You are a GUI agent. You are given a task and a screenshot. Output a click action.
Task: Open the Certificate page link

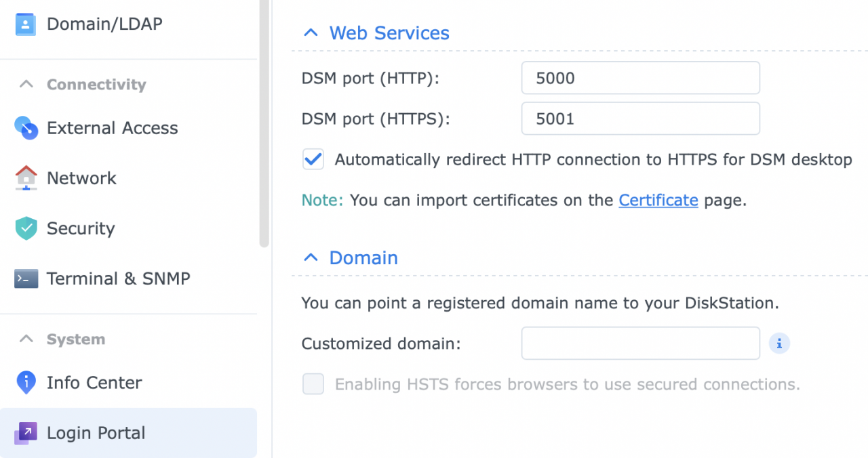pyautogui.click(x=658, y=201)
